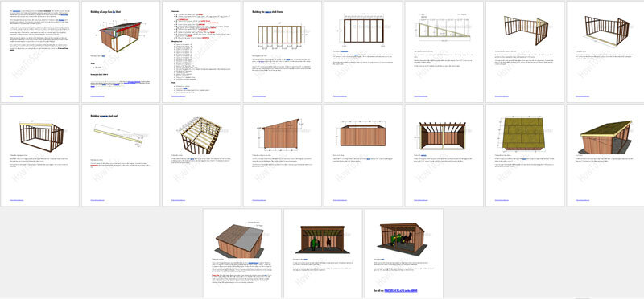The height and width of the screenshot is (299, 644).
Task: Open the 'Building a Large Run In Shed' cover page
Action: point(120,51)
